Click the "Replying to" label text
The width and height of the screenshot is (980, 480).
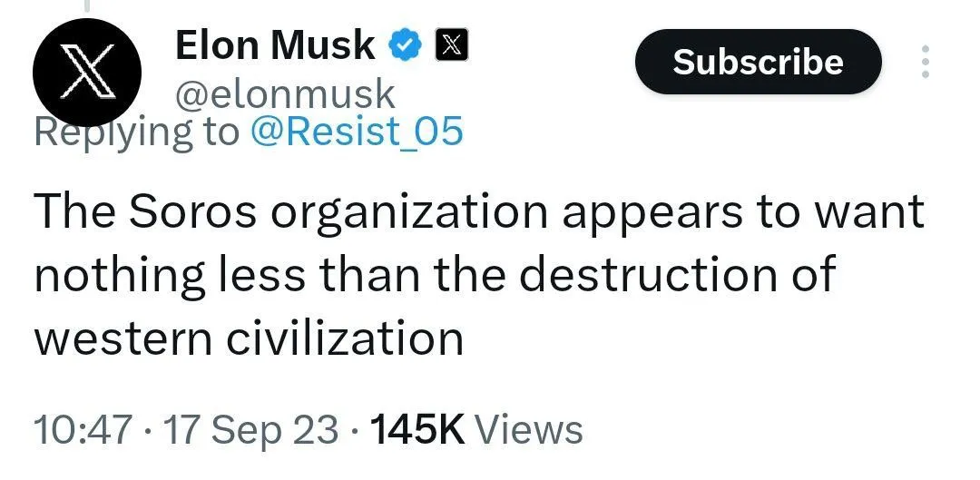coord(136,132)
